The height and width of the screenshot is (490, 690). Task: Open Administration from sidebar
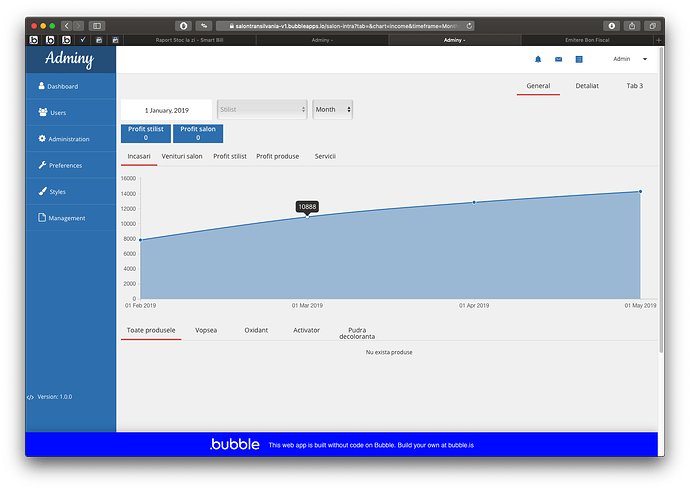click(x=70, y=139)
